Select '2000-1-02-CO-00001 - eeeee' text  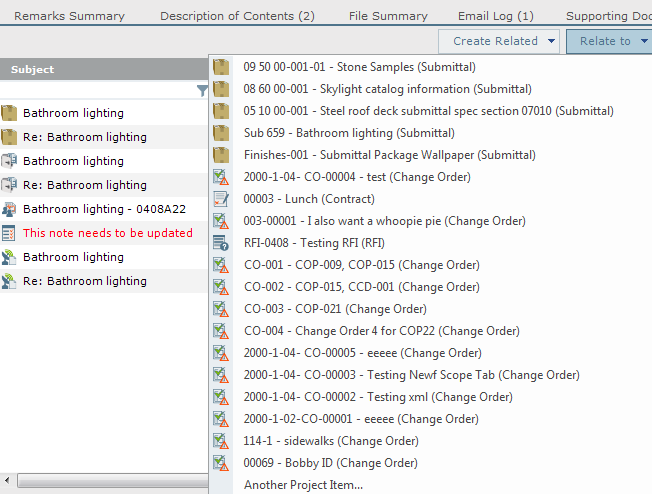(361, 419)
